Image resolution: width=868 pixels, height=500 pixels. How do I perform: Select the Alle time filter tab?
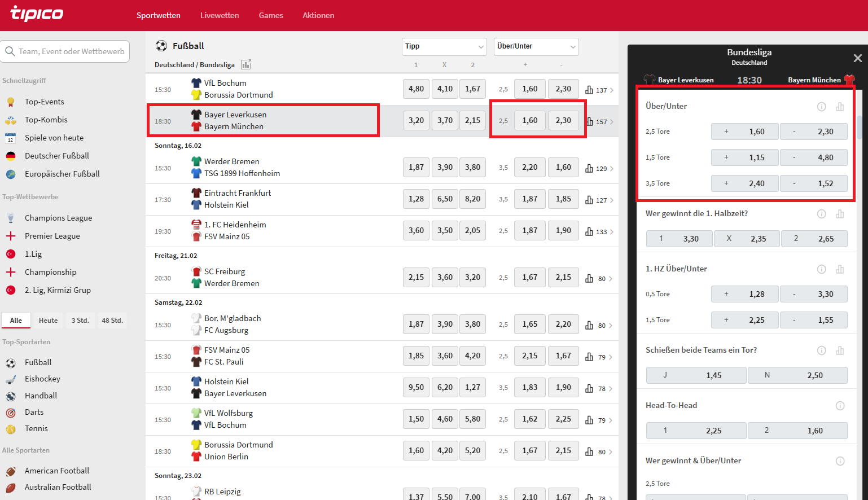point(16,321)
